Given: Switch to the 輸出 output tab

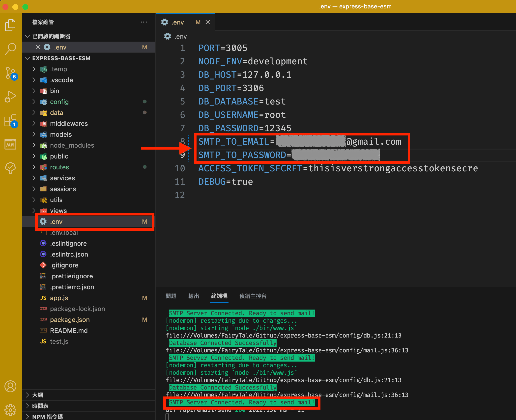Looking at the screenshot, I should tap(194, 296).
